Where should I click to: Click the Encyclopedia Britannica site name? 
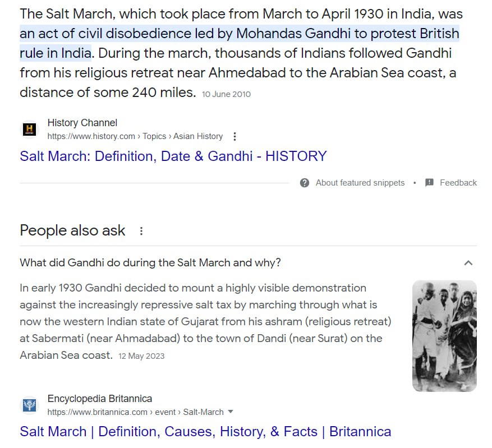[x=100, y=399]
